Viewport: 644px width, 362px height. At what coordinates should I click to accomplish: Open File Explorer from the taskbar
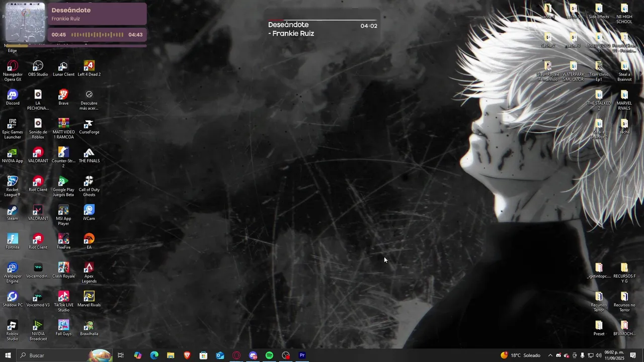click(x=171, y=355)
